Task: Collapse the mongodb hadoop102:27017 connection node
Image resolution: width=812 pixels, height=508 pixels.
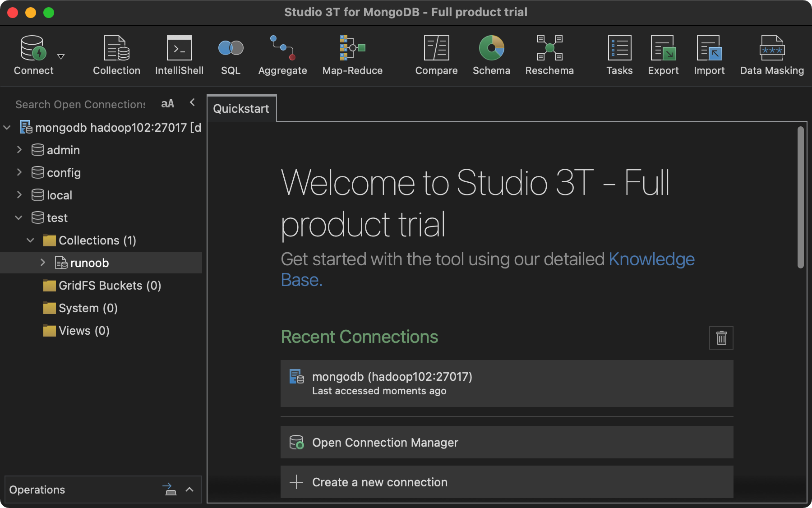Action: point(7,128)
